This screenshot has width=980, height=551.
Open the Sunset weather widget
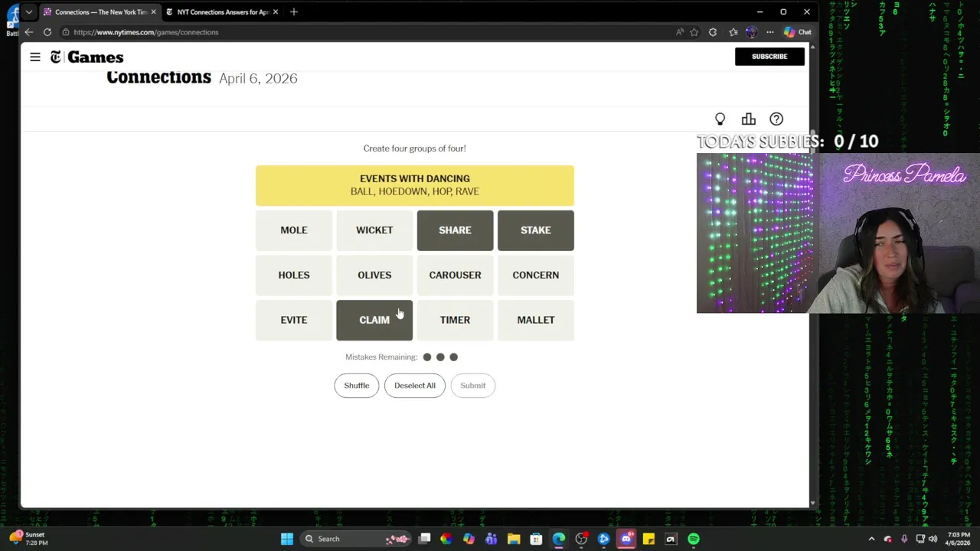pos(29,539)
